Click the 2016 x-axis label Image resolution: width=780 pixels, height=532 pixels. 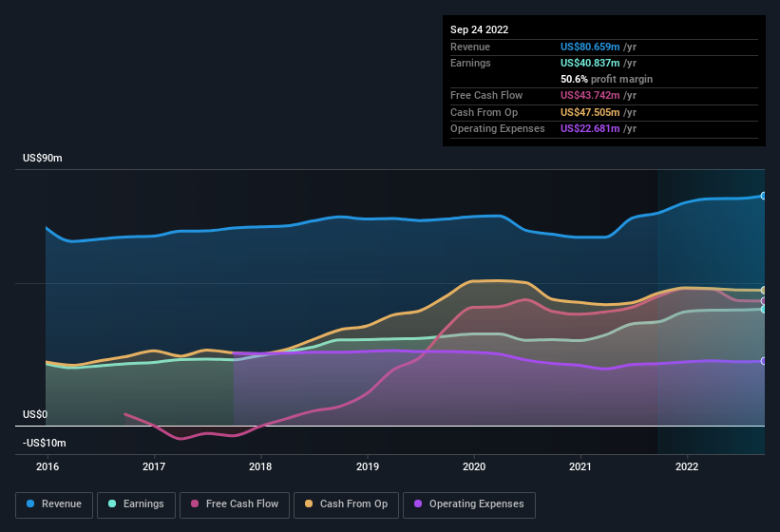48,466
